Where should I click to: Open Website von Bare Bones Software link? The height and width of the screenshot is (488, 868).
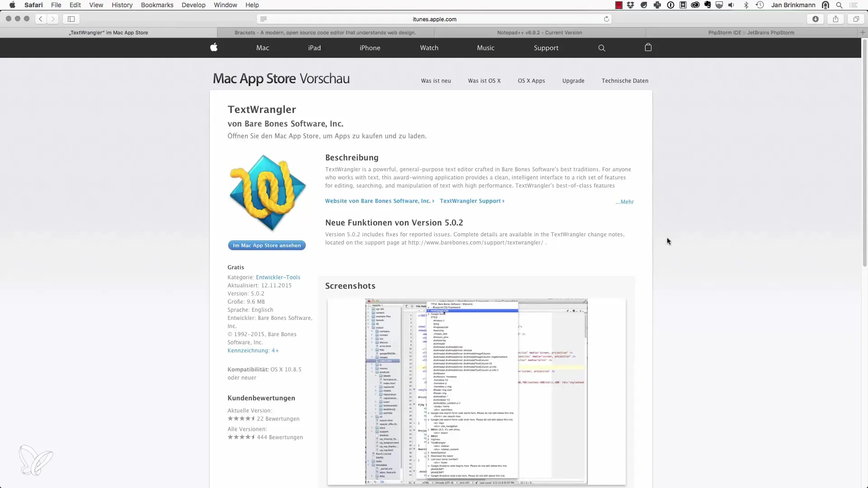[x=379, y=201]
